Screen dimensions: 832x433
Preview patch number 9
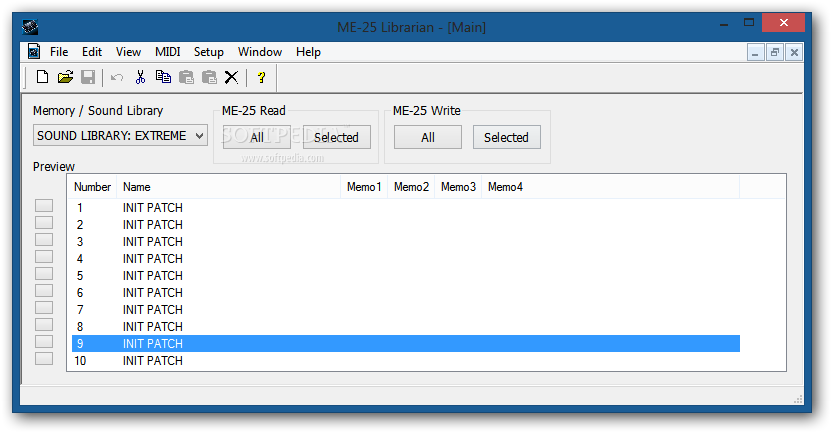click(44, 342)
